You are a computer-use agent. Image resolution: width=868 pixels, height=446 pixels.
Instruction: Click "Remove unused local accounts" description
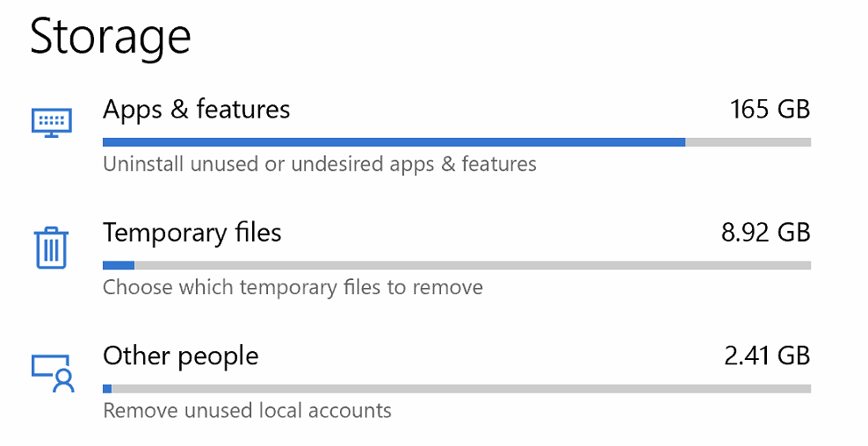[247, 410]
